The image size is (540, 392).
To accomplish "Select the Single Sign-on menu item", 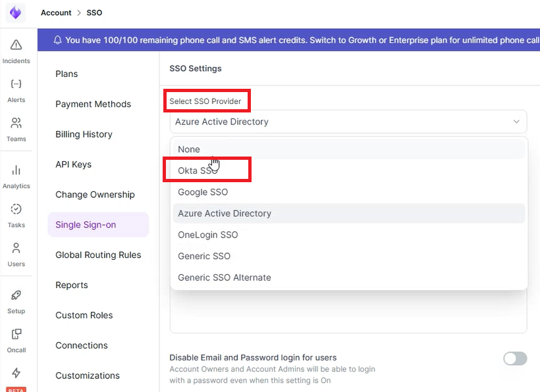I will click(98, 224).
